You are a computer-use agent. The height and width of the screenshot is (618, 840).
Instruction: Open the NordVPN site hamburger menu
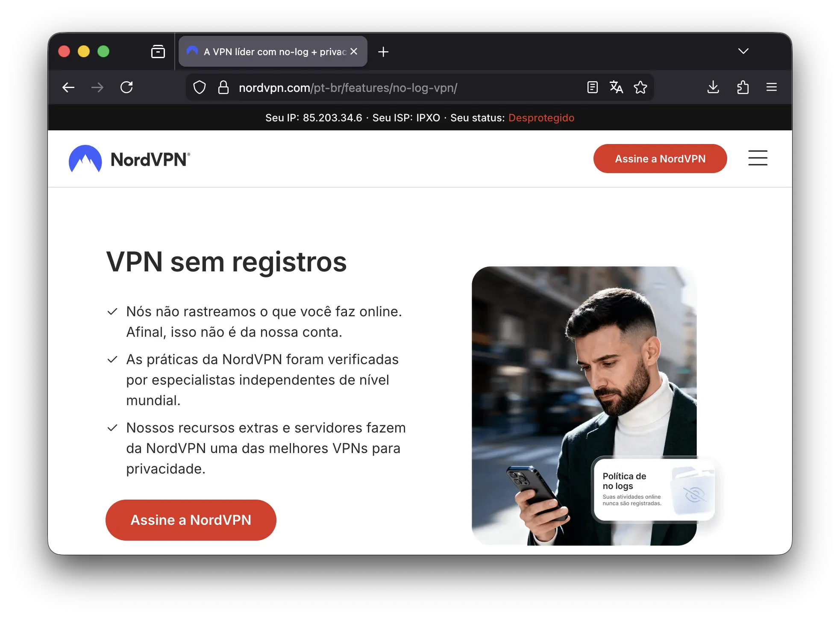pos(758,158)
